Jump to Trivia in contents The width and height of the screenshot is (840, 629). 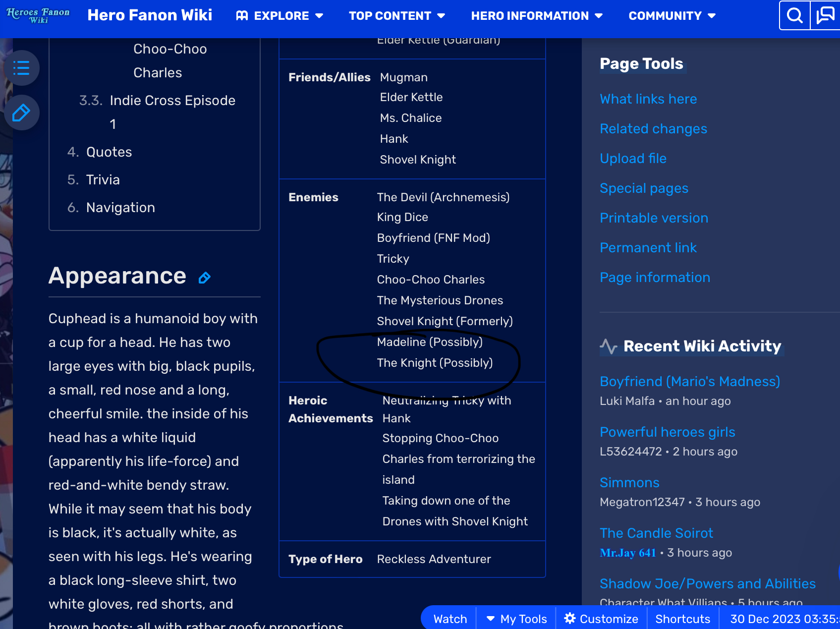click(103, 179)
